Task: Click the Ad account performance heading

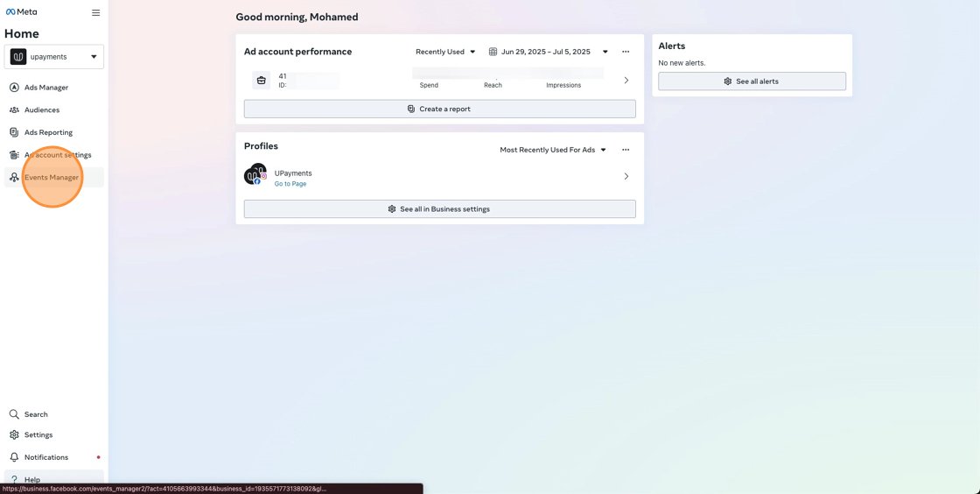Action: 297,52
